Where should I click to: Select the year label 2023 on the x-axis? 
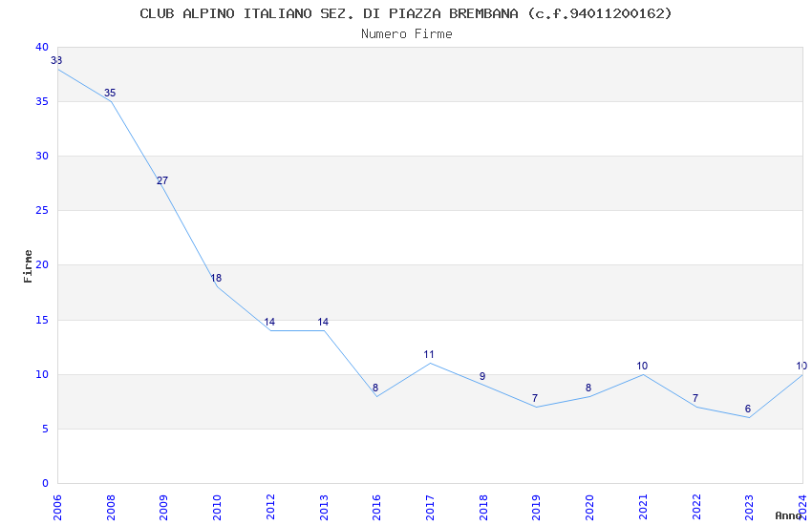click(x=749, y=508)
